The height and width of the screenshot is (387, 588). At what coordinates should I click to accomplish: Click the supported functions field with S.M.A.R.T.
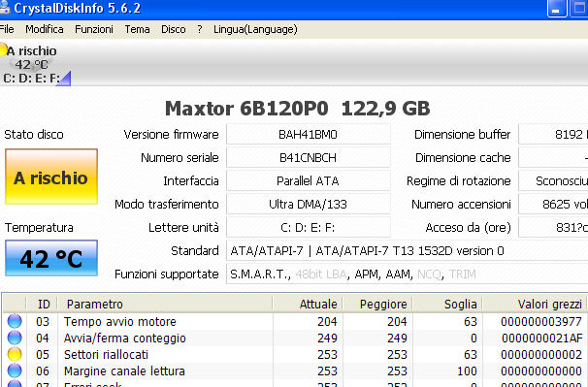coord(407,274)
